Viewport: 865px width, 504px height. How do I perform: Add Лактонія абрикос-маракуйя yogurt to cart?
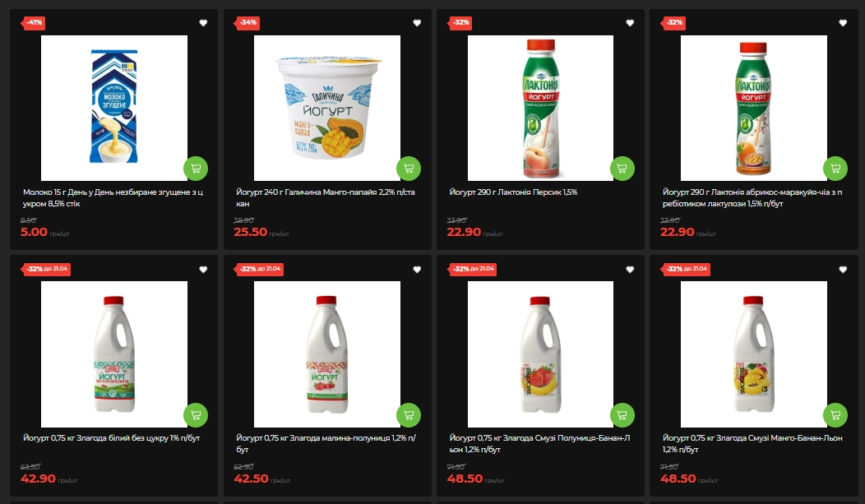[835, 169]
